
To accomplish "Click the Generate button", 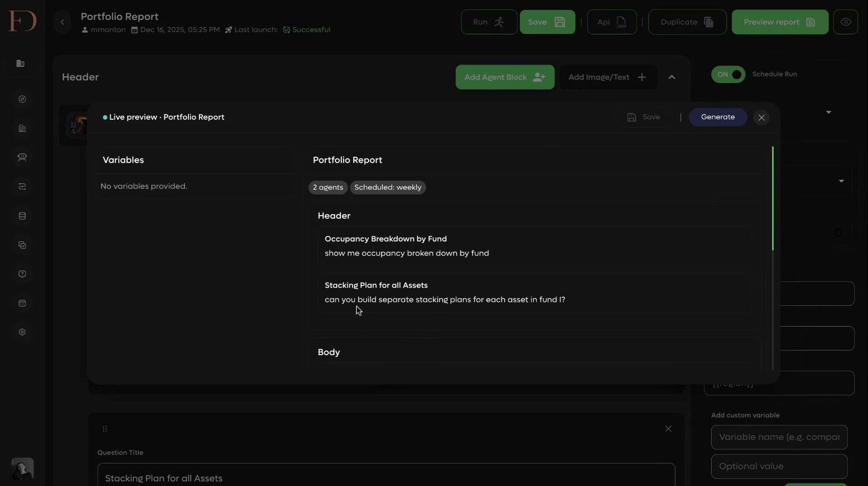I will (x=717, y=117).
